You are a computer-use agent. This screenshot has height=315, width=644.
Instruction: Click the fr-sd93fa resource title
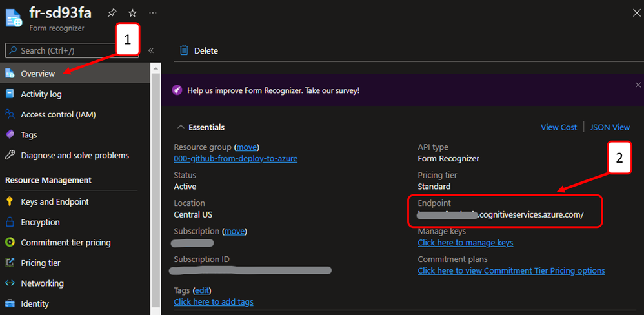pos(61,13)
